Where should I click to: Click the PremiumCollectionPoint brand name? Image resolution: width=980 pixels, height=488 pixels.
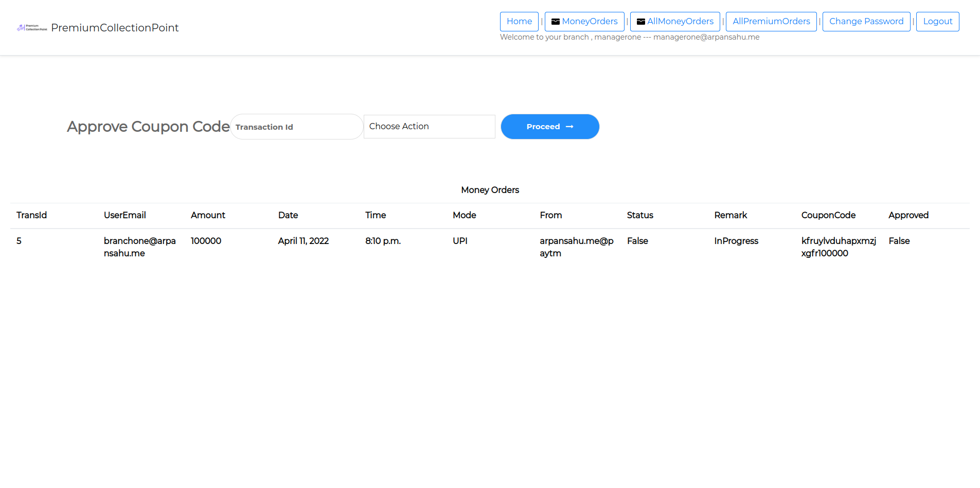click(115, 28)
